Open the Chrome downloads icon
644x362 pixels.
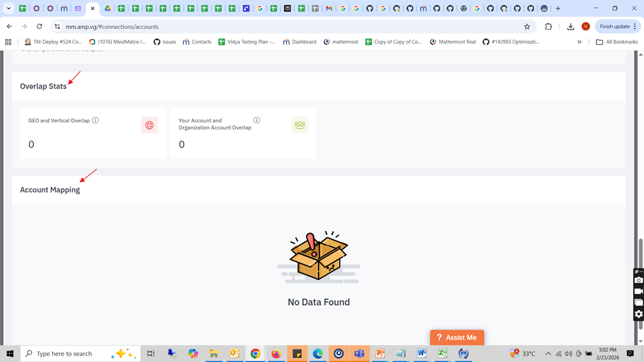click(571, 26)
